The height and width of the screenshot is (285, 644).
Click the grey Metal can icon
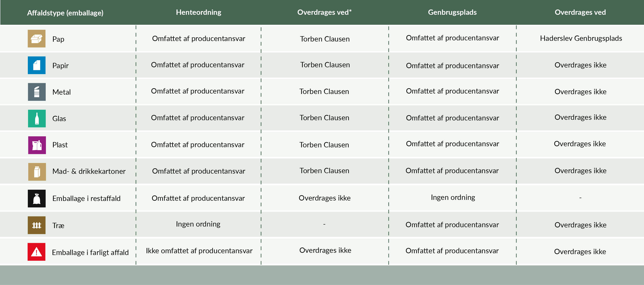point(36,92)
